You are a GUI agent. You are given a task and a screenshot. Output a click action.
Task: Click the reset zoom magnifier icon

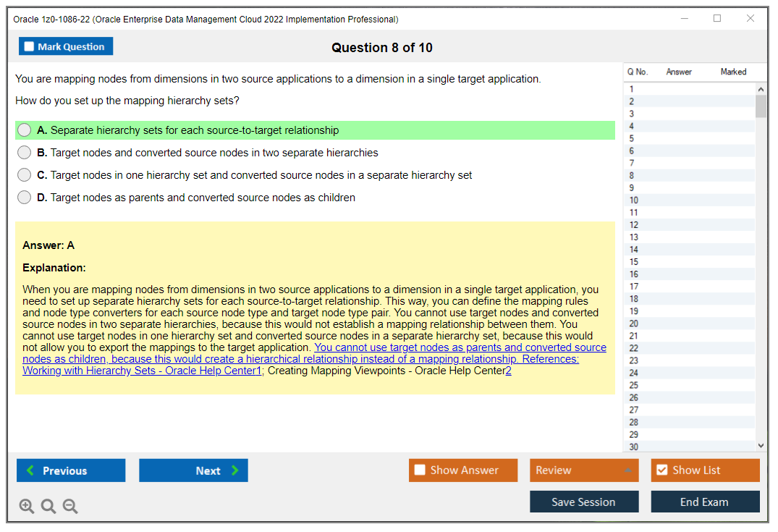(48, 506)
